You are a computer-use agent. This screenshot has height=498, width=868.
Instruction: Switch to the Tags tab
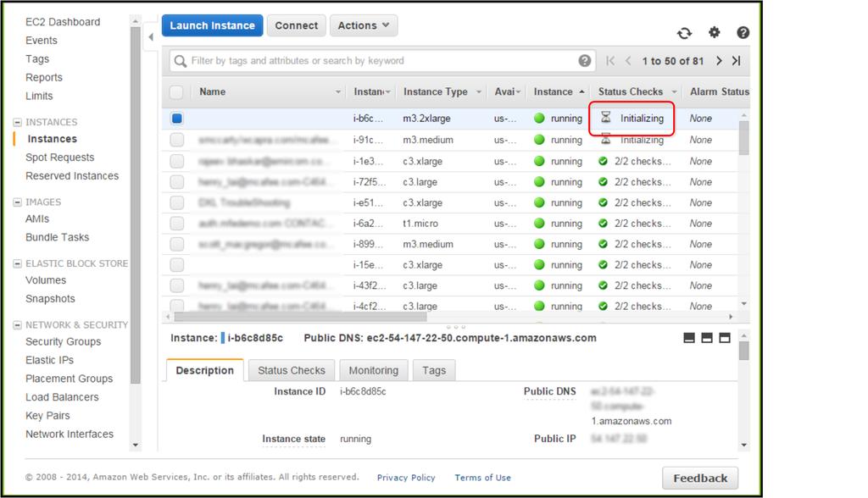pyautogui.click(x=434, y=370)
